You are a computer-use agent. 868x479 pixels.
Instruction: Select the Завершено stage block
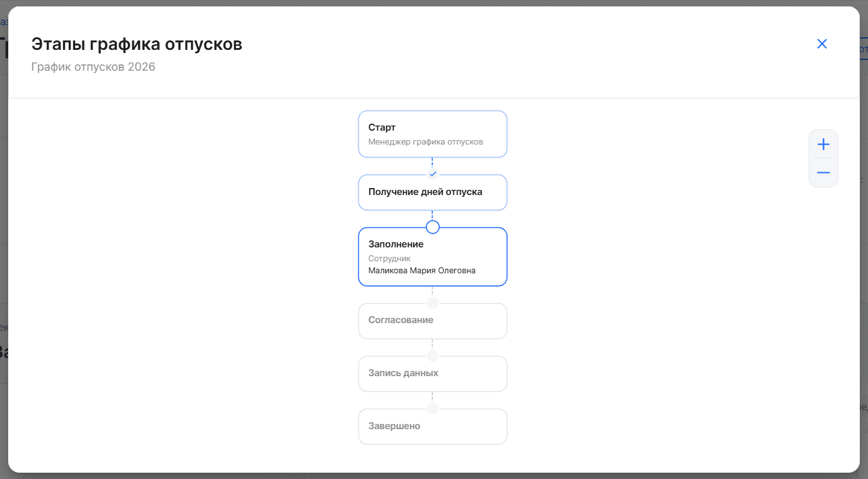(433, 427)
